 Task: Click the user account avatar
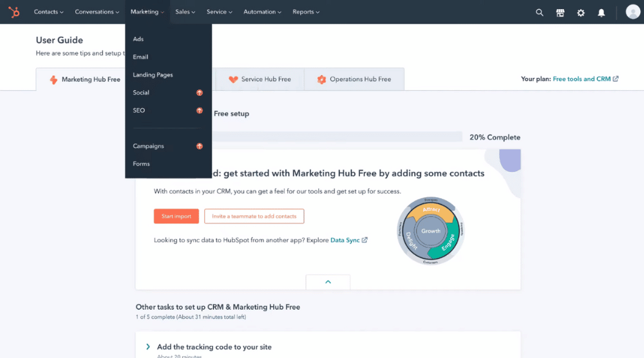(632, 12)
